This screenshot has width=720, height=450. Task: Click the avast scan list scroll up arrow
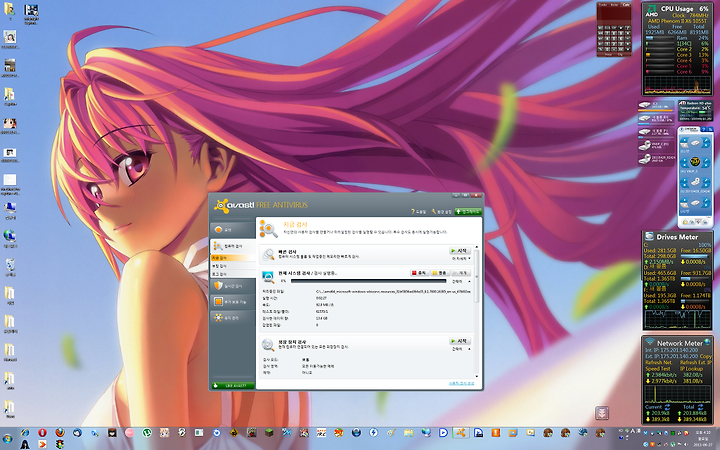(476, 248)
